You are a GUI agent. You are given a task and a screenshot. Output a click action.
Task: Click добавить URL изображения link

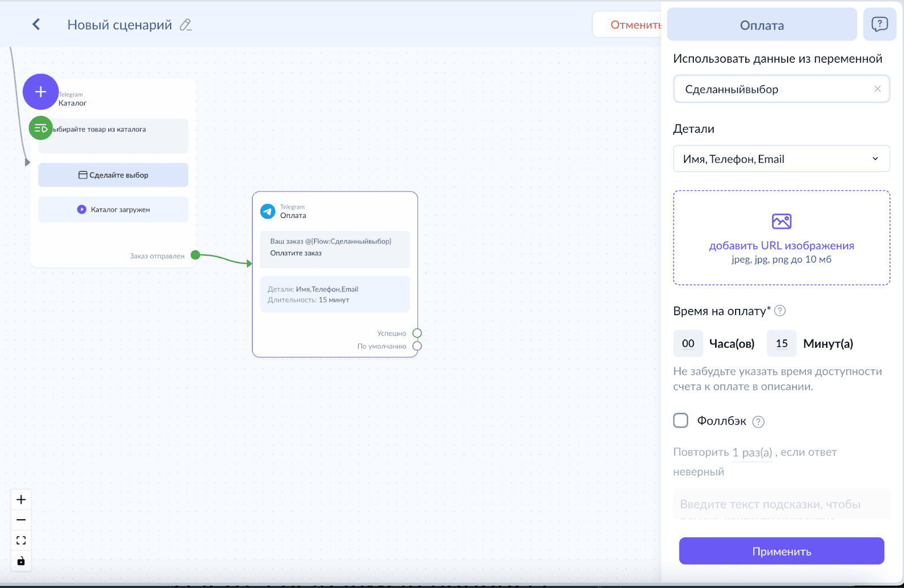781,245
